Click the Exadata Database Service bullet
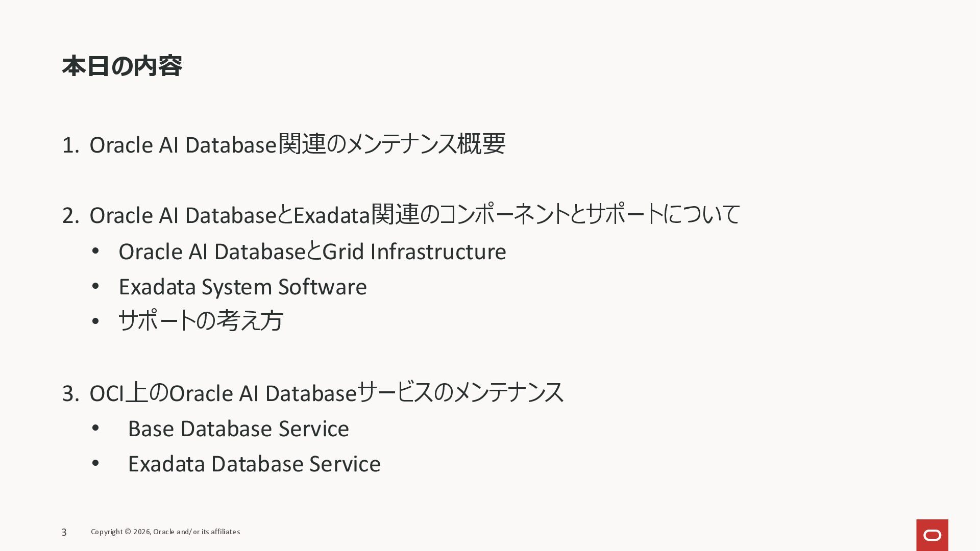Image resolution: width=980 pixels, height=551 pixels. click(x=254, y=464)
